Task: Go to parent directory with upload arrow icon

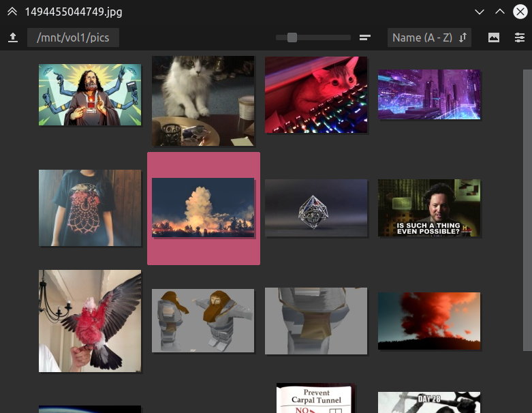Action: 13,37
